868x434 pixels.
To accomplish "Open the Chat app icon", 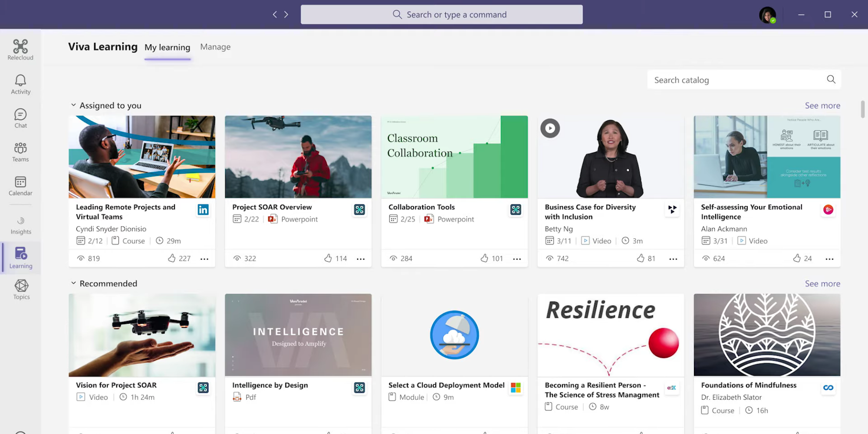I will point(20,118).
